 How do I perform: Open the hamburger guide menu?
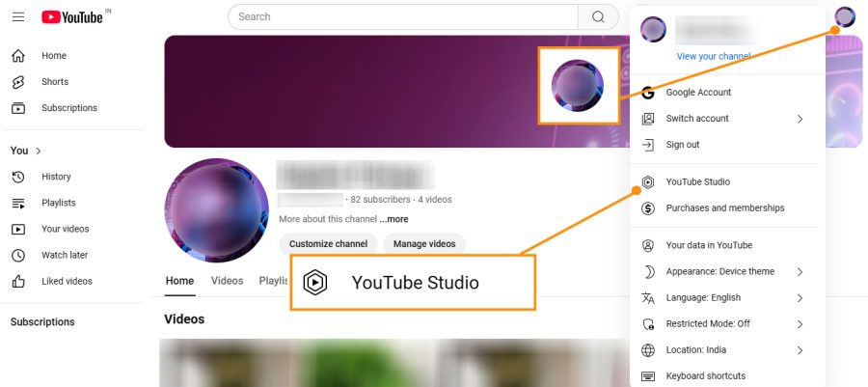click(18, 17)
